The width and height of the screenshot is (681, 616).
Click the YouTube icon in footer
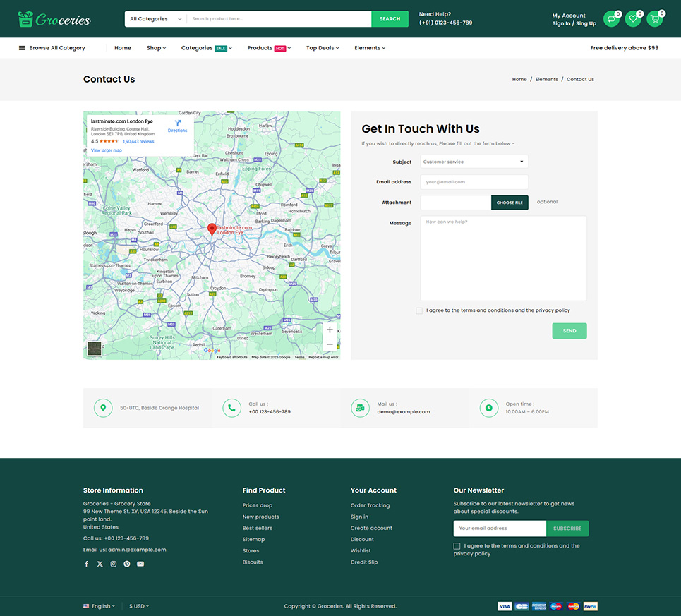point(140,564)
